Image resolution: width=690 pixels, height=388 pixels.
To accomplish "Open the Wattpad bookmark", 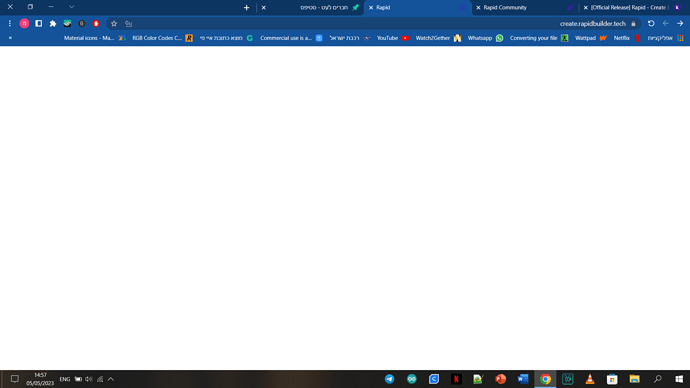I will [591, 38].
